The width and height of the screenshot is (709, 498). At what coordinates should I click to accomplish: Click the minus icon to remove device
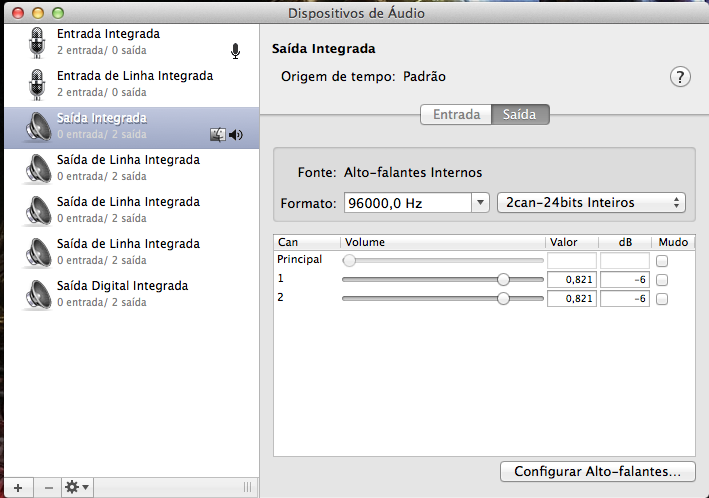(49, 487)
